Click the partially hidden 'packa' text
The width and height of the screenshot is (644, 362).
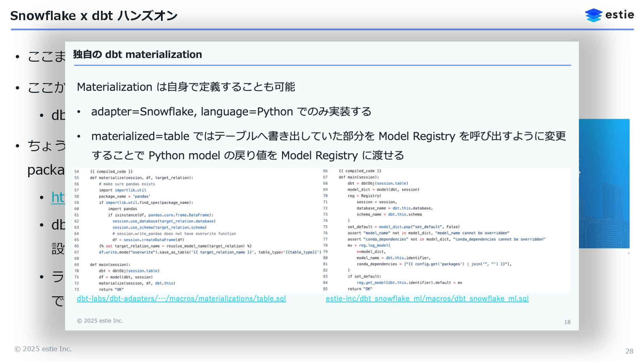point(46,170)
